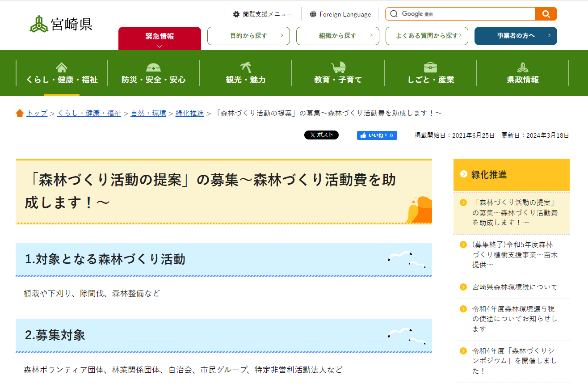Click the Miyazaki Prefecture logo
Viewport: 588px width, 388px height.
pos(60,24)
